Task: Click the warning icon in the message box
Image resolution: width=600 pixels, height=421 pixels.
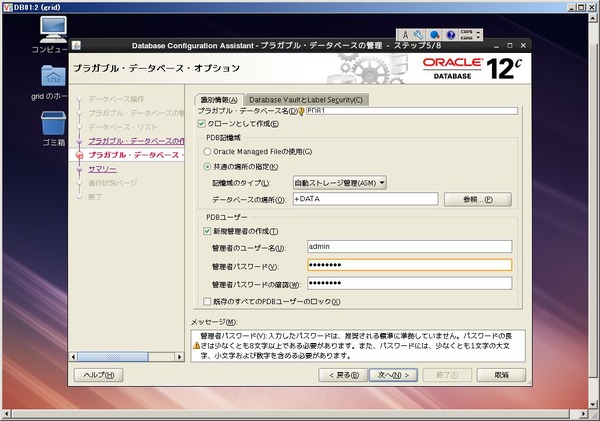Action: coord(196,346)
